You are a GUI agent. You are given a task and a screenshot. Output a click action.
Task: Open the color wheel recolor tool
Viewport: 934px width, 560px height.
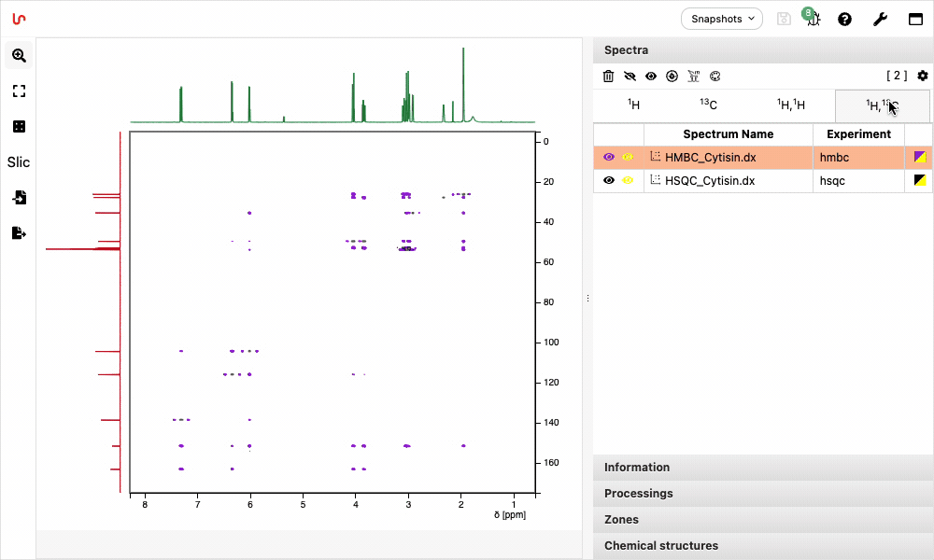point(714,76)
